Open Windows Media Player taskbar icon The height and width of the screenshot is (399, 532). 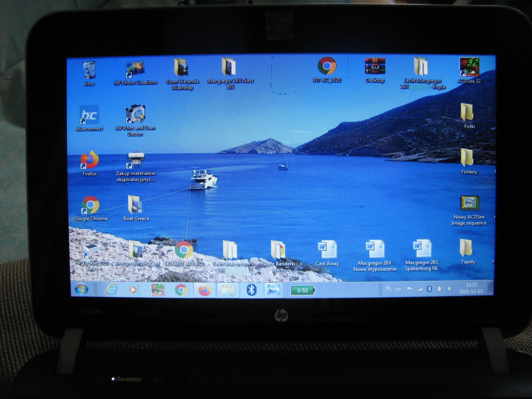(133, 290)
